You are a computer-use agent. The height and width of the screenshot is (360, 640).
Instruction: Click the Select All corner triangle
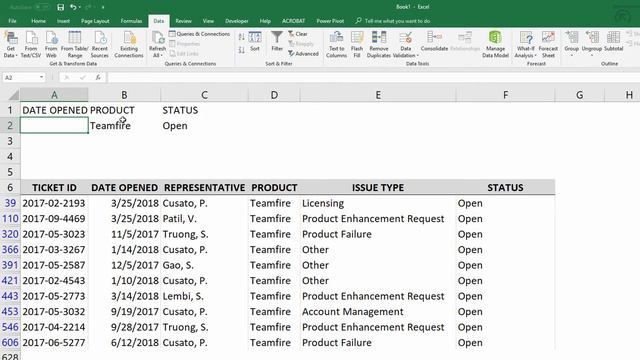tap(13, 95)
